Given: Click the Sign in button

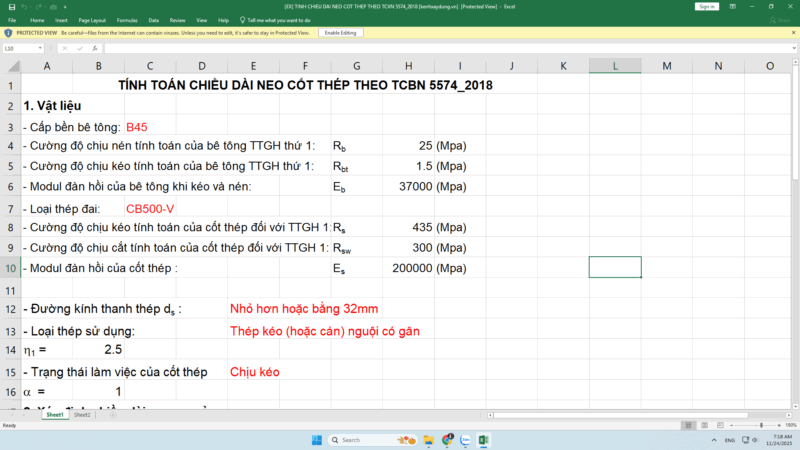Looking at the screenshot, I should coord(706,6).
